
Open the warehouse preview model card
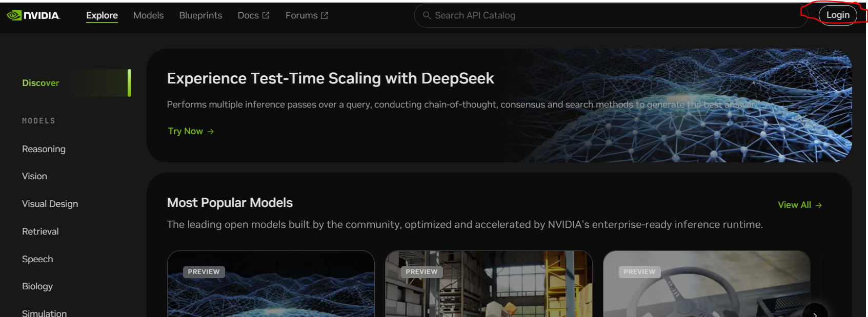[489, 284]
